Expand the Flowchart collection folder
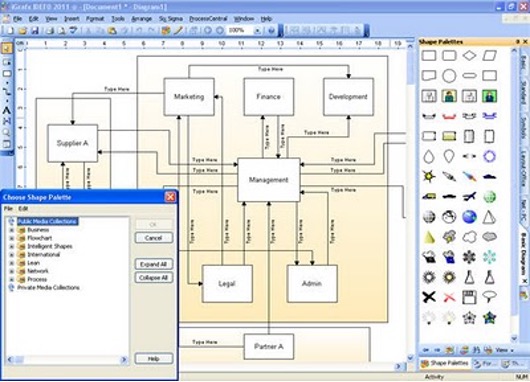The width and height of the screenshot is (530, 382). tap(11, 238)
